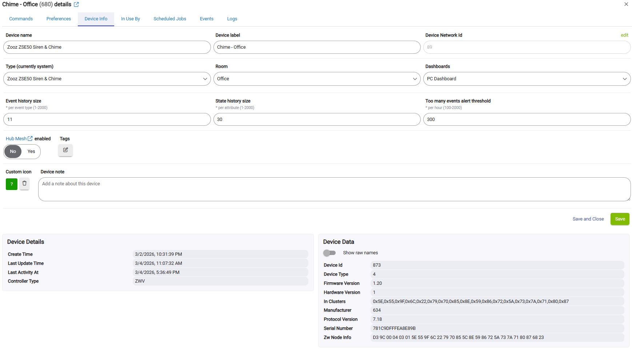Click the Hub Mesh external link icon
The height and width of the screenshot is (364, 632).
point(30,138)
